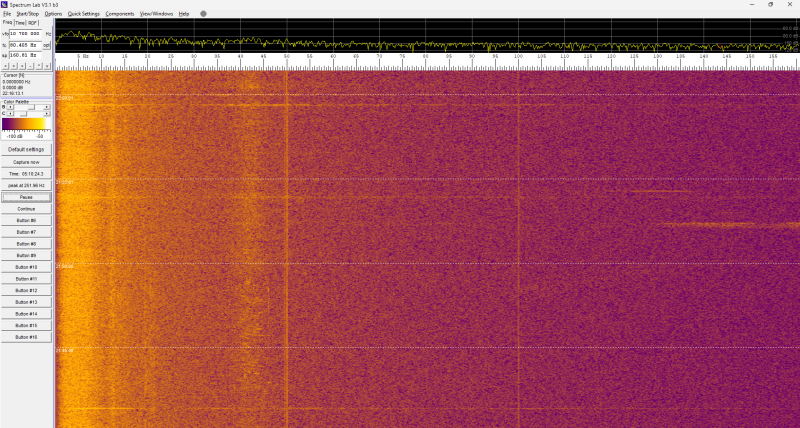800x428 pixels.
Task: Click Button #10
Action: pos(26,267)
